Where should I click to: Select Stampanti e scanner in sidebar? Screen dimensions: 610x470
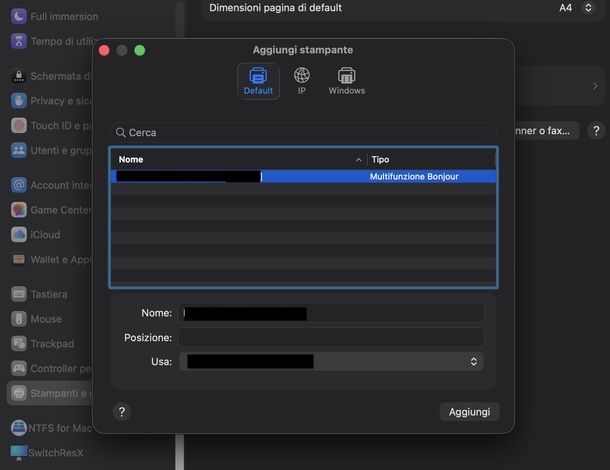tap(50, 393)
